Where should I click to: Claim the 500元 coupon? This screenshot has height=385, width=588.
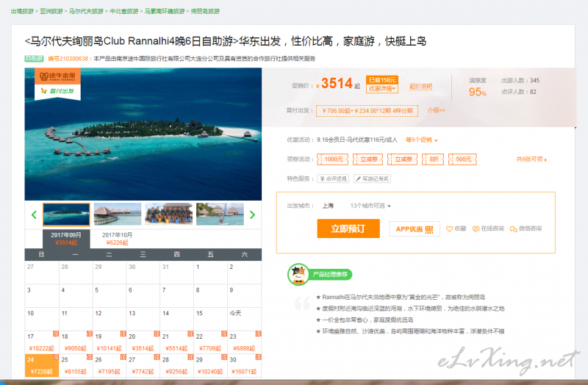pyautogui.click(x=463, y=159)
